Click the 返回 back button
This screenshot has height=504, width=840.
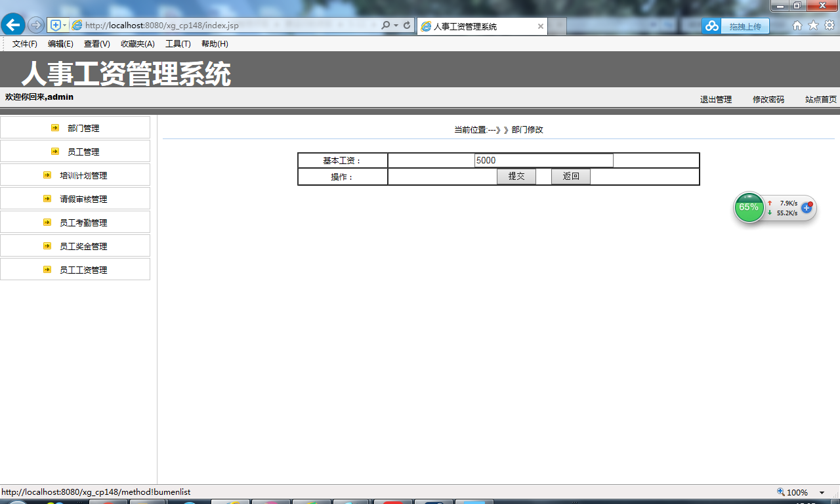571,177
